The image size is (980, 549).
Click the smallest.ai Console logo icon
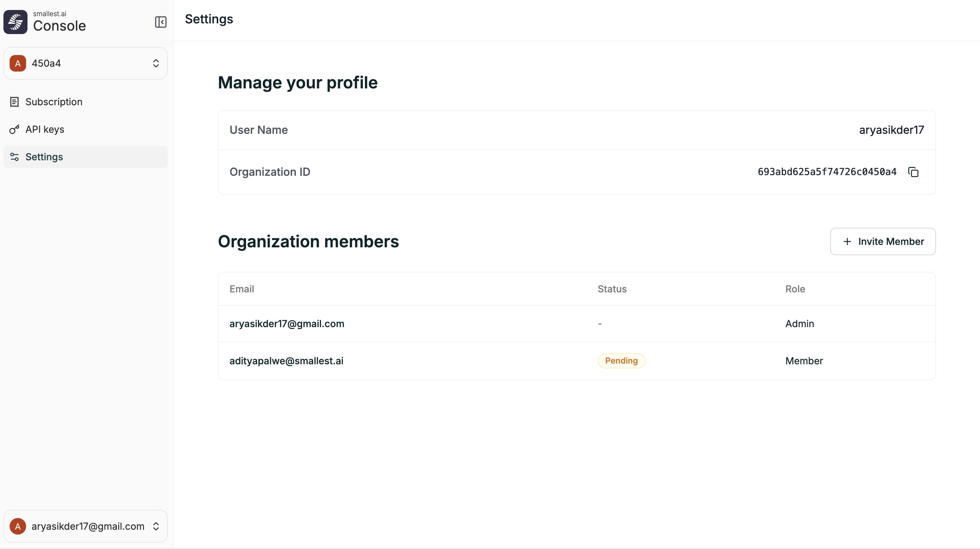tap(15, 22)
